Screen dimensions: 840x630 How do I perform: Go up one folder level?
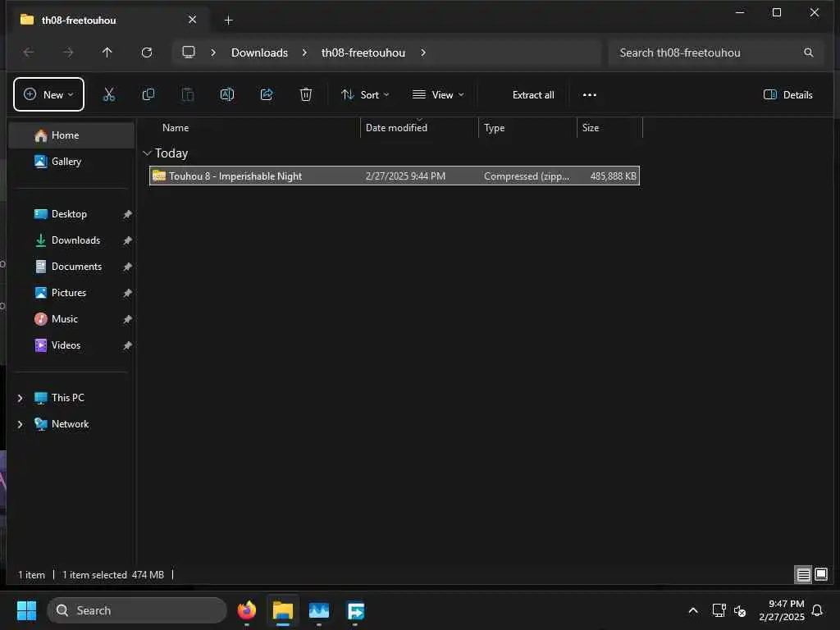coord(107,52)
